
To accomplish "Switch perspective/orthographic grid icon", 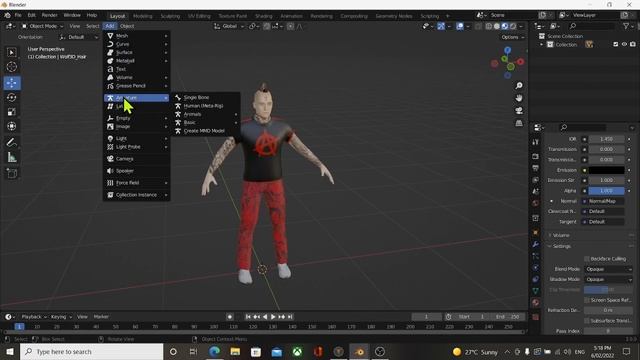I will click(519, 123).
